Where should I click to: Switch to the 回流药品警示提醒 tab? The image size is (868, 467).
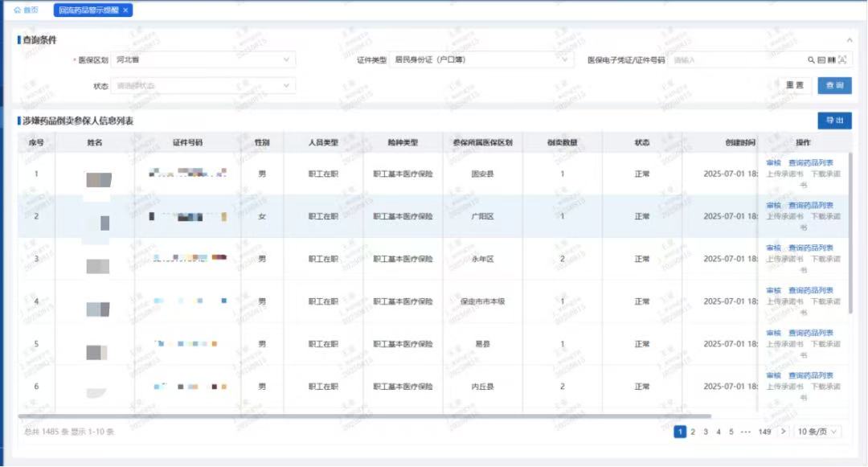tap(88, 11)
